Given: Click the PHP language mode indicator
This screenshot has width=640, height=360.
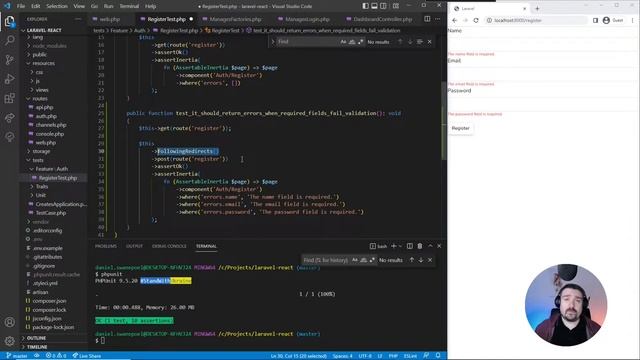Looking at the screenshot, I should point(393,356).
